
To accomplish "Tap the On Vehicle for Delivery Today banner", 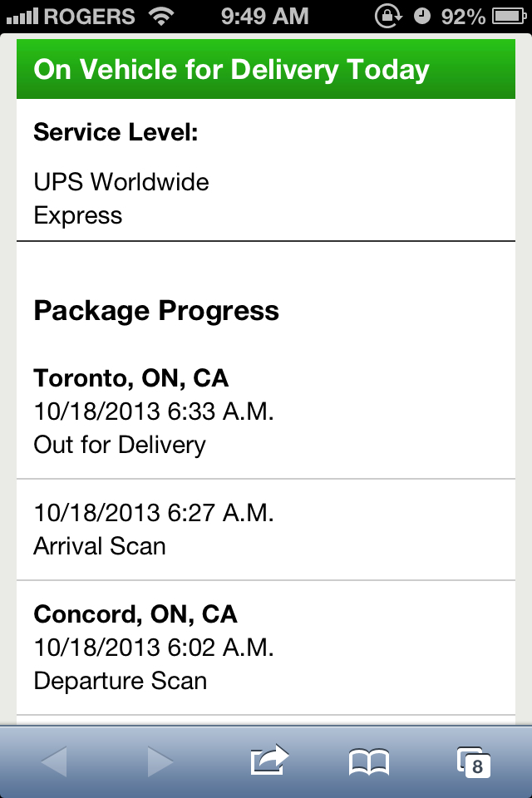I will (266, 69).
